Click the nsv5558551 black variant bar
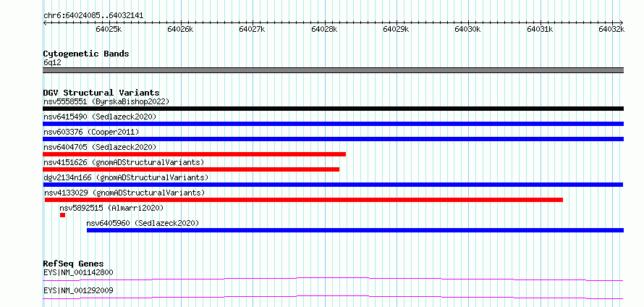Image resolution: width=644 pixels, height=307 pixels. [333, 109]
